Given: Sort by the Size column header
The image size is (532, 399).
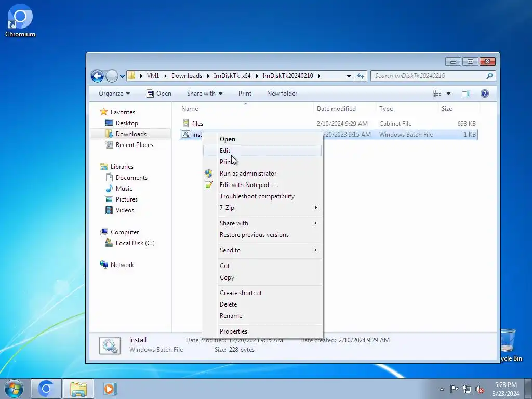Looking at the screenshot, I should (x=446, y=109).
